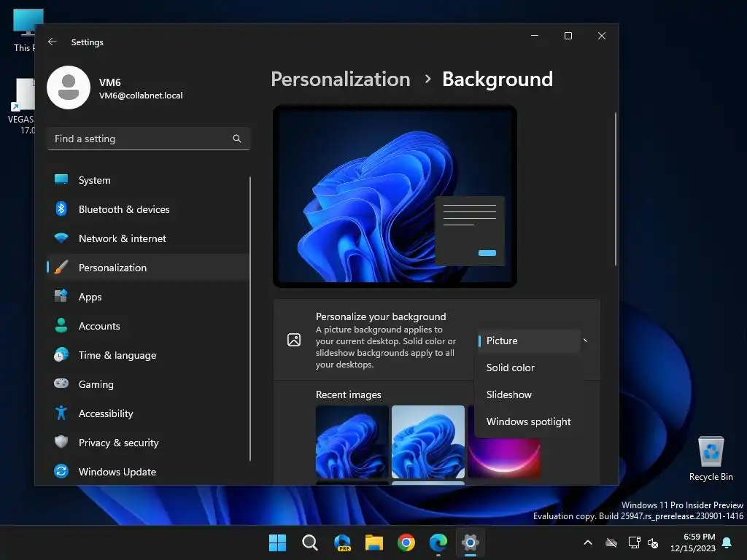This screenshot has height=560, width=747.
Task: Click the VM6@collabnet.local account text
Action: click(x=141, y=96)
